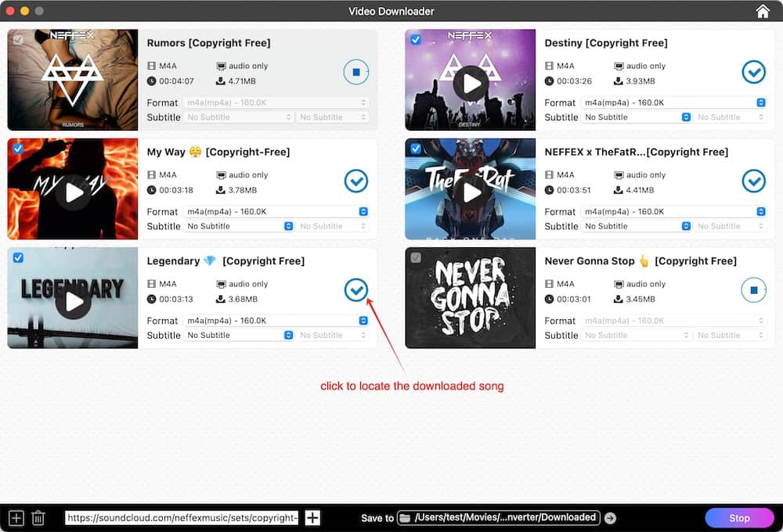Deselect the Legendary track checkbox

17,257
